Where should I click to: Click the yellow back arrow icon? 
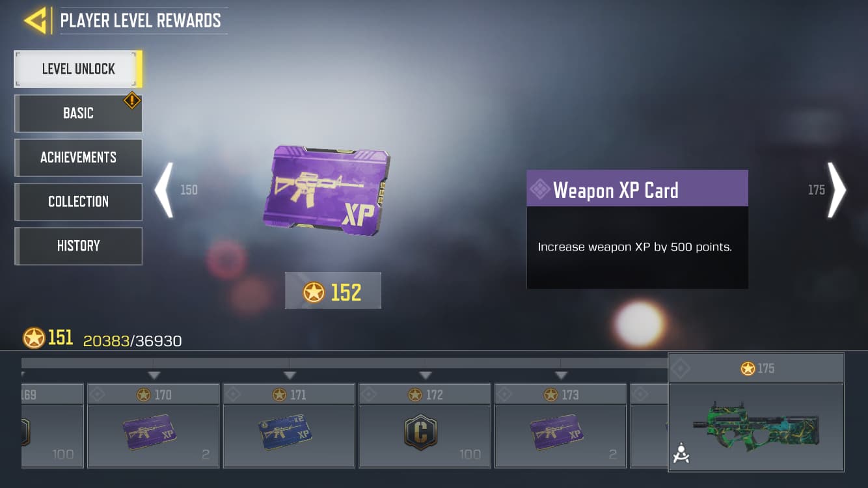36,21
